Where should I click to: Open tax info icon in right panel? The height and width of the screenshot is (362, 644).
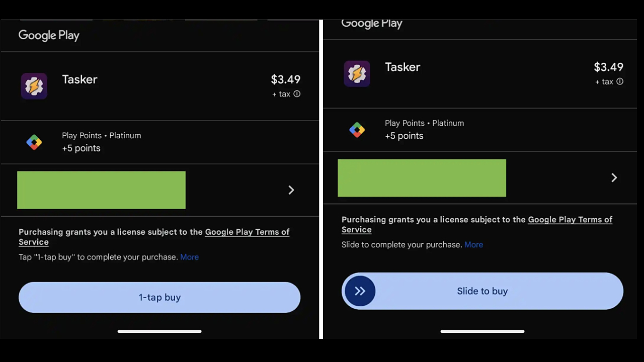click(x=620, y=81)
